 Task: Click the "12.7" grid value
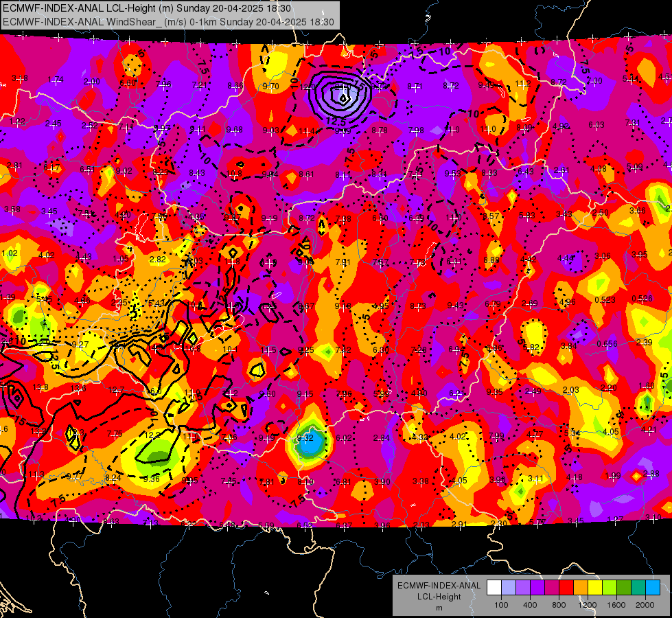pos(116,390)
